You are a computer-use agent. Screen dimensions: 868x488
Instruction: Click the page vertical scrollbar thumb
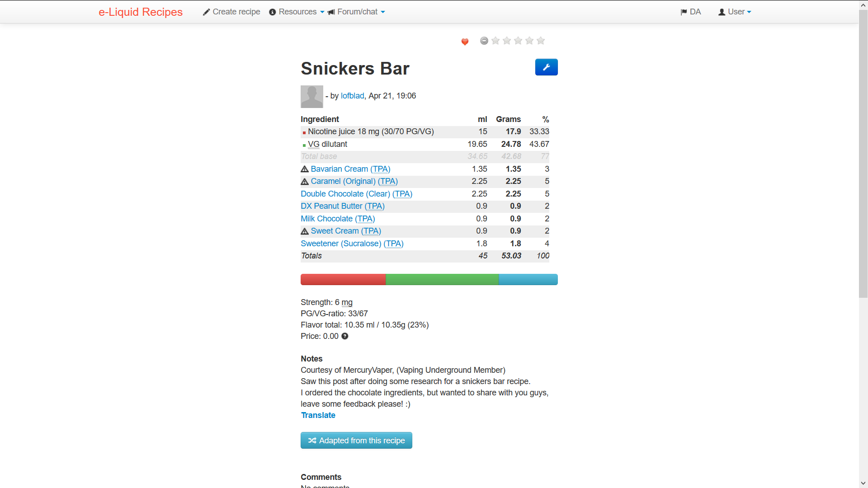(x=863, y=154)
